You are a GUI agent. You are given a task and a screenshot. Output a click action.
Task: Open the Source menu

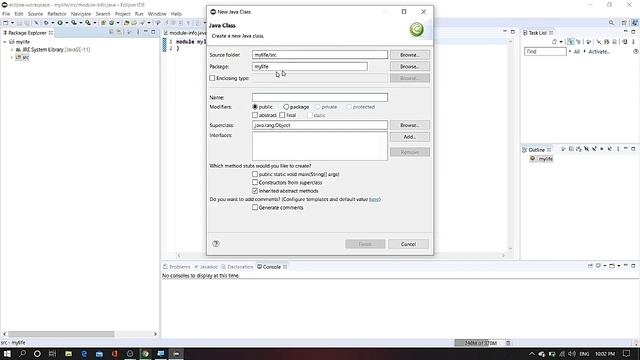[x=35, y=14]
